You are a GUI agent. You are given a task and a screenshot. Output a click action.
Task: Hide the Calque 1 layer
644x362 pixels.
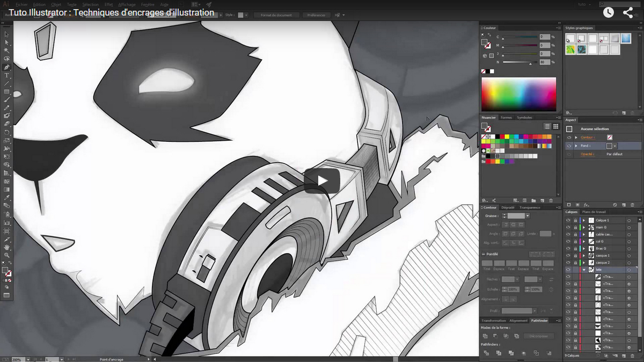pyautogui.click(x=568, y=220)
